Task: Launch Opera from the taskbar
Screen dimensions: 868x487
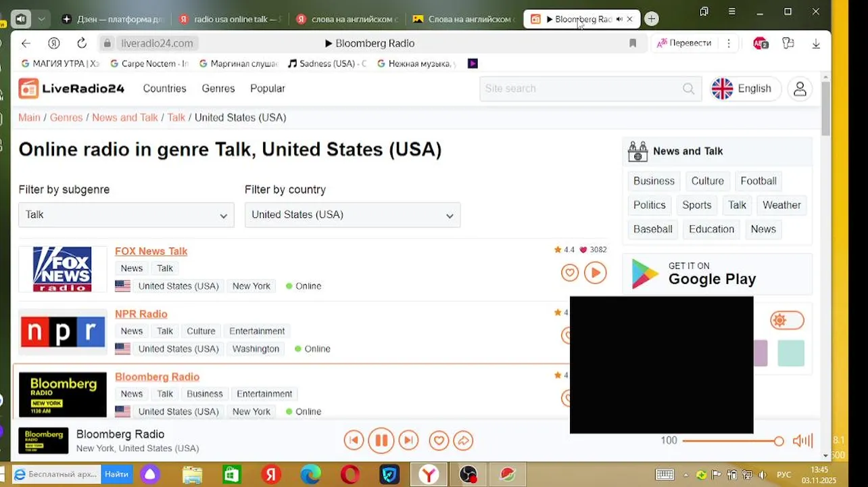Action: (350, 475)
